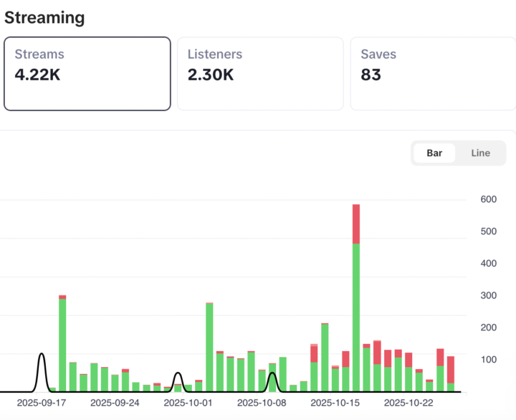Click the first black curve peak near 2025-09-17

pos(42,354)
